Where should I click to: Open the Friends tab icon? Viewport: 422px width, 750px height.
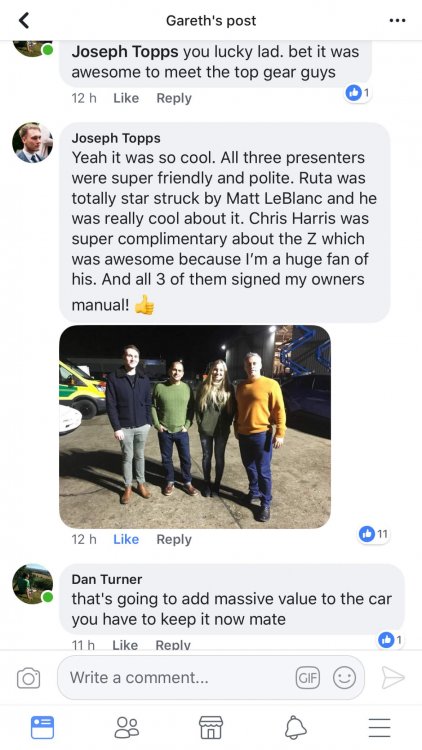(127, 728)
